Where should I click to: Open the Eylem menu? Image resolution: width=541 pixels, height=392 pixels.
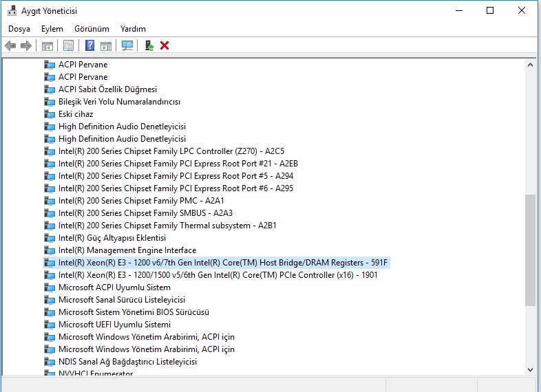click(52, 29)
